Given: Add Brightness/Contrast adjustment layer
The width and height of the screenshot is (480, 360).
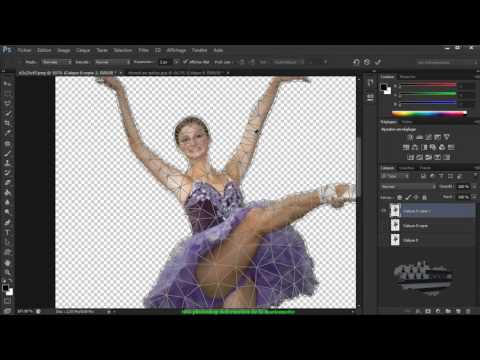Looking at the screenshot, I should 410,137.
